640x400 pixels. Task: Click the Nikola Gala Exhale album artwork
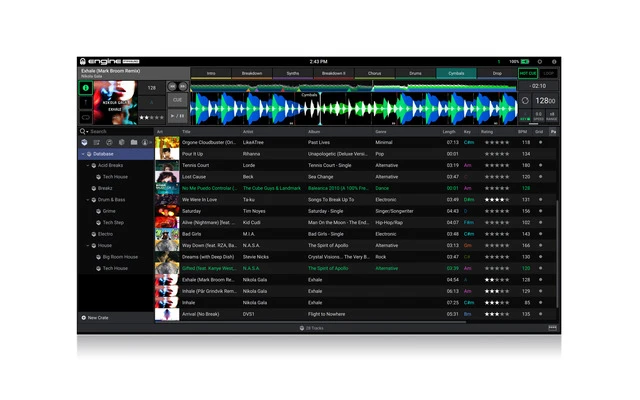(x=115, y=102)
